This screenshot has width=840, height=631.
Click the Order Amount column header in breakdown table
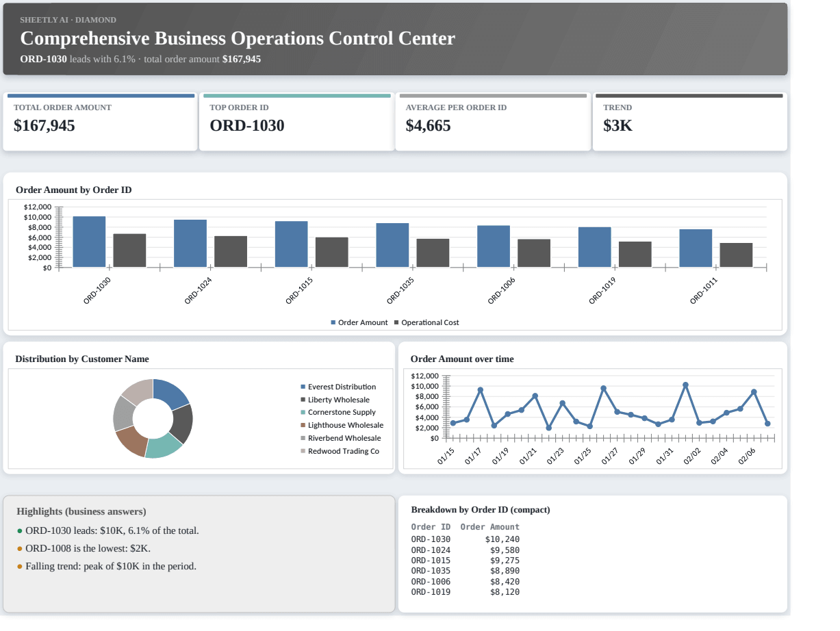click(x=490, y=527)
